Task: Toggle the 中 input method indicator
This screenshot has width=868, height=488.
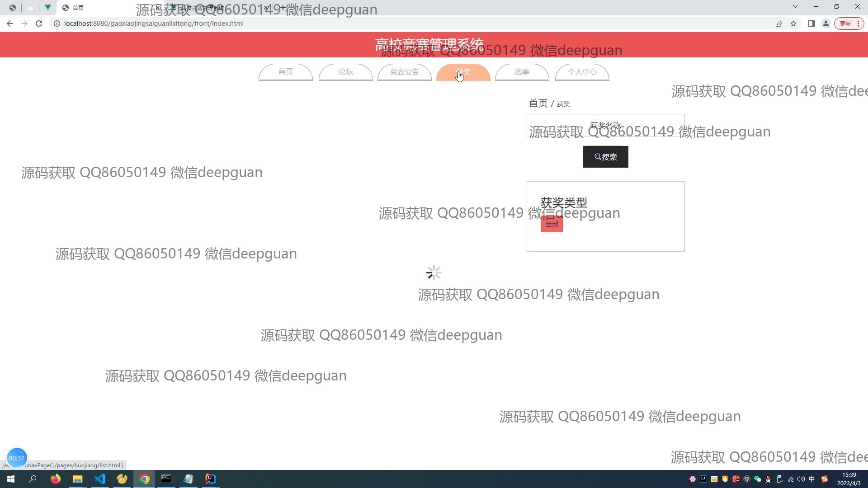Action: pyautogui.click(x=812, y=479)
